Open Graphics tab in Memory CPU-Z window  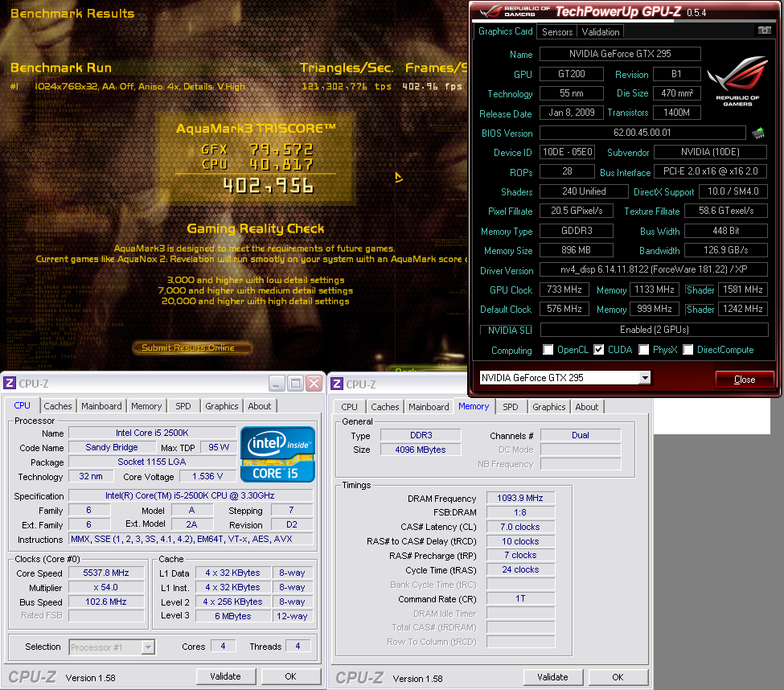tap(549, 407)
